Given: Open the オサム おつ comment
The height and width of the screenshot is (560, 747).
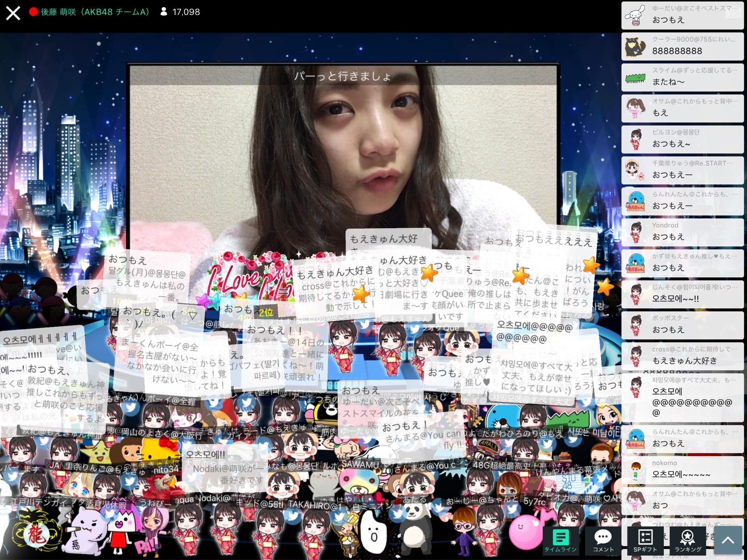Looking at the screenshot, I should tap(682, 501).
